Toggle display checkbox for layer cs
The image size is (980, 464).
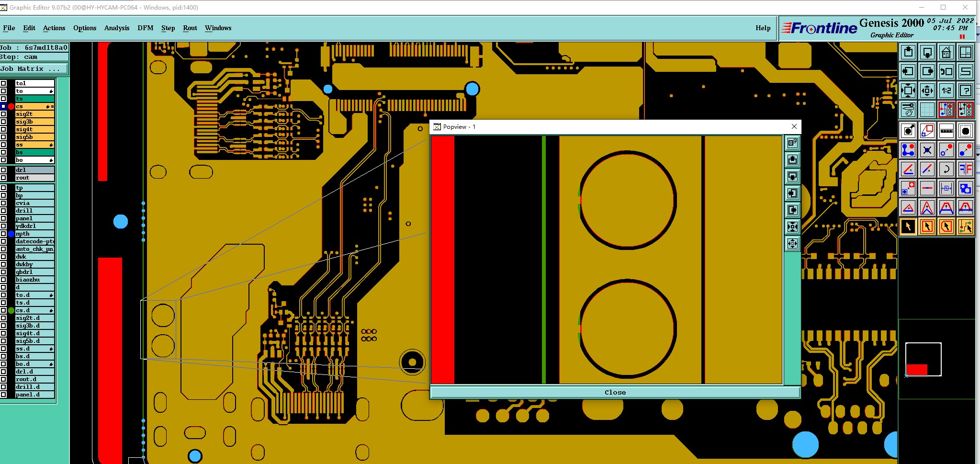click(3, 106)
